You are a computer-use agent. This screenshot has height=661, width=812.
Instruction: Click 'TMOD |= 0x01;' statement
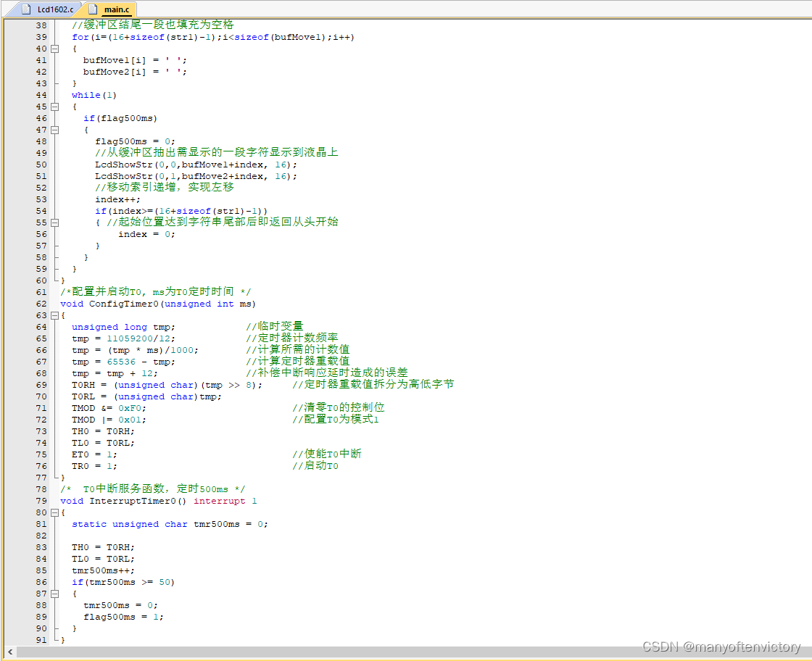[109, 420]
